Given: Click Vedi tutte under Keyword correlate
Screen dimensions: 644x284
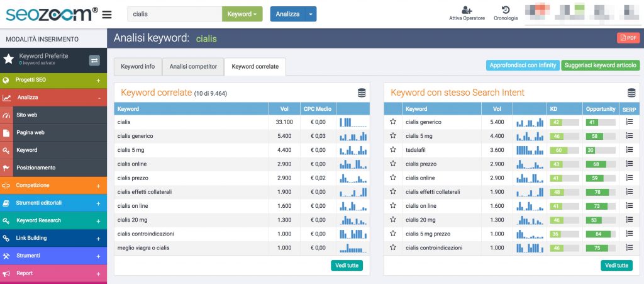Looking at the screenshot, I should click(347, 266).
